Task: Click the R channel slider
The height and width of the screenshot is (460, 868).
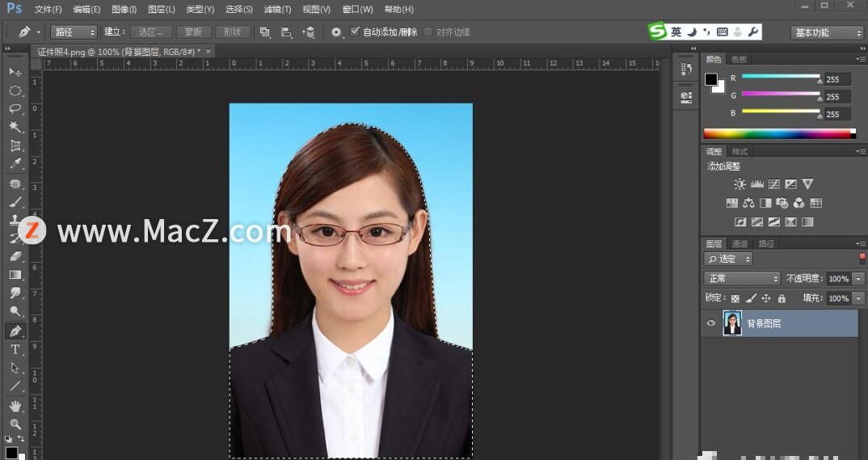Action: pos(781,76)
